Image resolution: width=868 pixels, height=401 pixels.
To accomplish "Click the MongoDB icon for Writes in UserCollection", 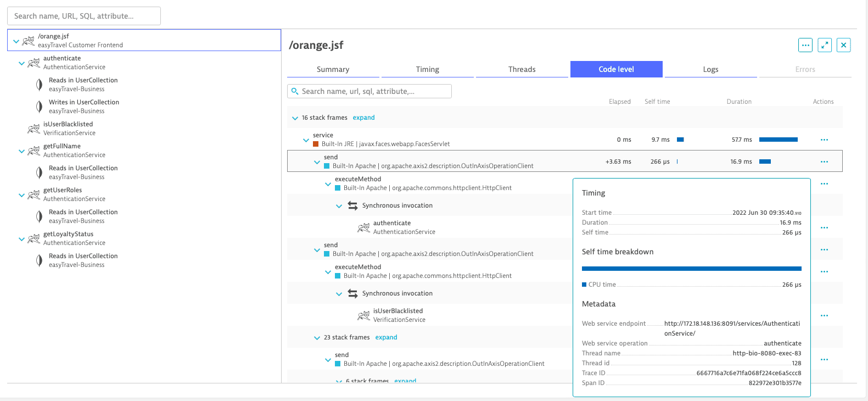I will click(x=39, y=107).
